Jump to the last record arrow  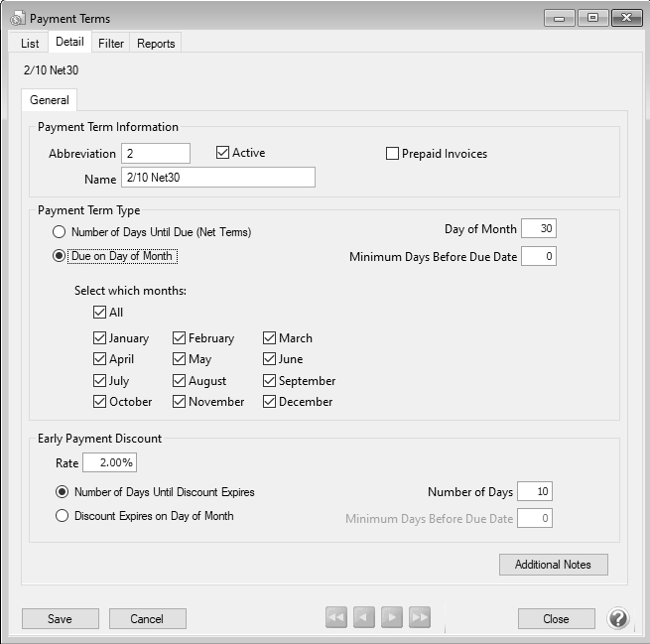tap(420, 618)
